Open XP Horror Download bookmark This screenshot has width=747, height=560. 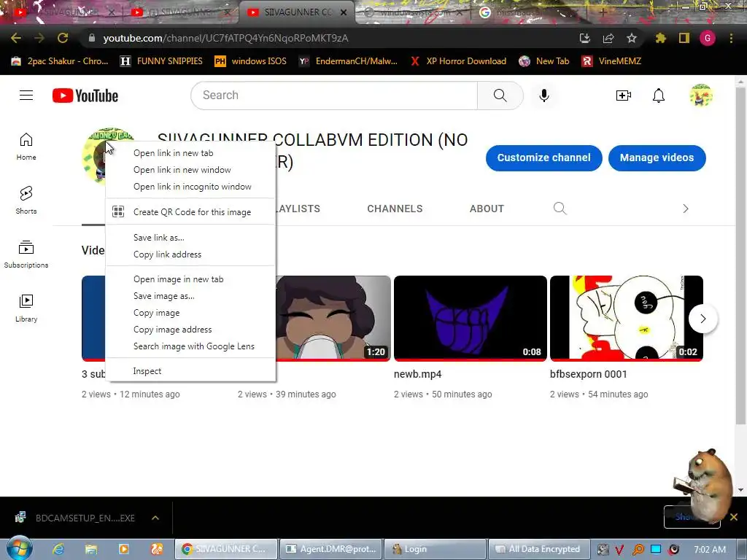(458, 61)
